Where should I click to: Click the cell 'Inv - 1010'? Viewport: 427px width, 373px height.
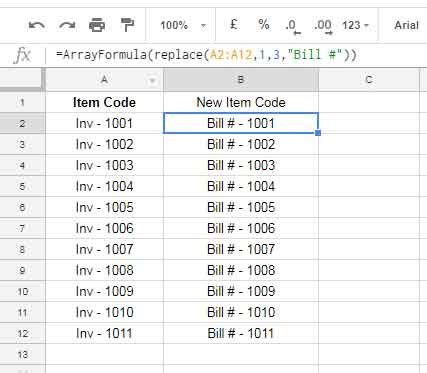coord(104,312)
